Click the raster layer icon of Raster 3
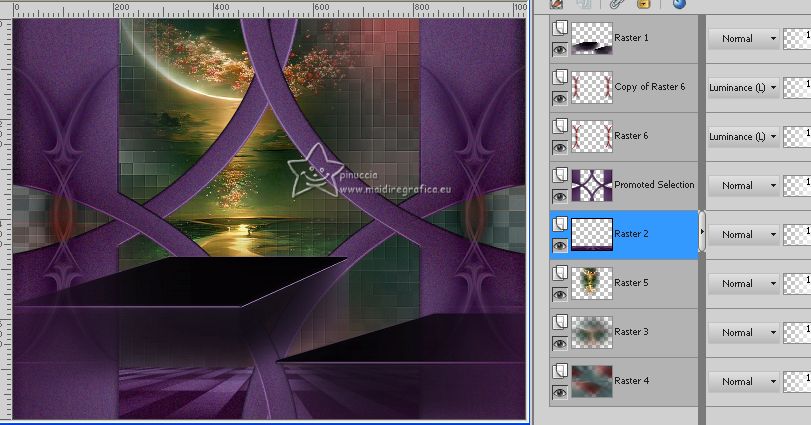Image resolution: width=811 pixels, height=425 pixels. (x=560, y=323)
